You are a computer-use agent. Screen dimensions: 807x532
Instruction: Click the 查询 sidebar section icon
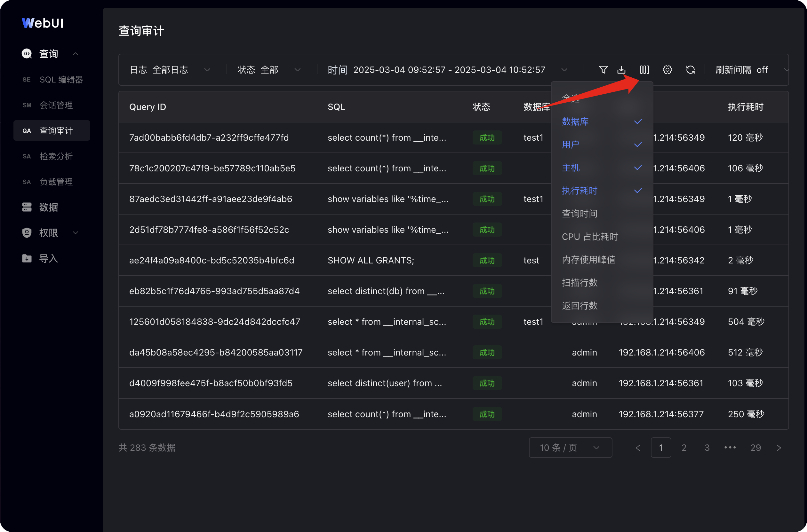point(27,54)
